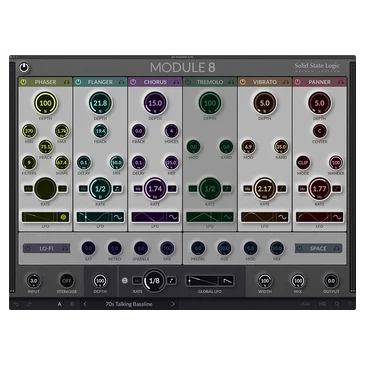Solo Phaser with its headphones icon
The image size is (365, 365).
click(66, 82)
